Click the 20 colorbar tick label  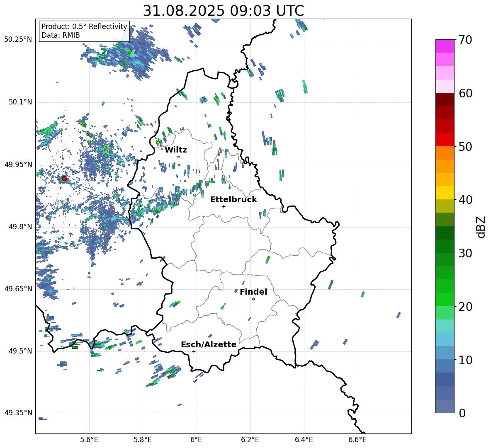tap(465, 307)
